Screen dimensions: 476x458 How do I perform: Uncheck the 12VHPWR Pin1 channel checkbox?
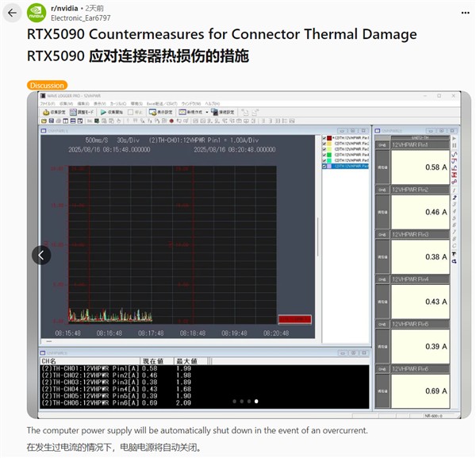pos(326,137)
